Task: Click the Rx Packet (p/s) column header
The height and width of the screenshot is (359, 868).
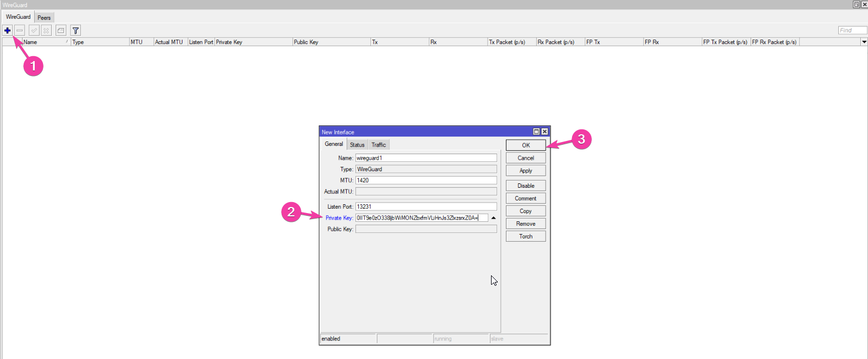Action: coord(560,42)
